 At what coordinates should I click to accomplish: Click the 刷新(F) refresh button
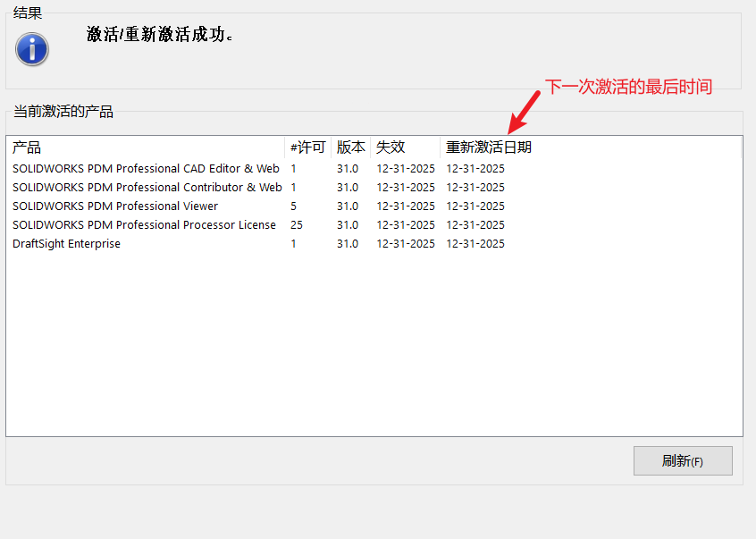point(683,460)
